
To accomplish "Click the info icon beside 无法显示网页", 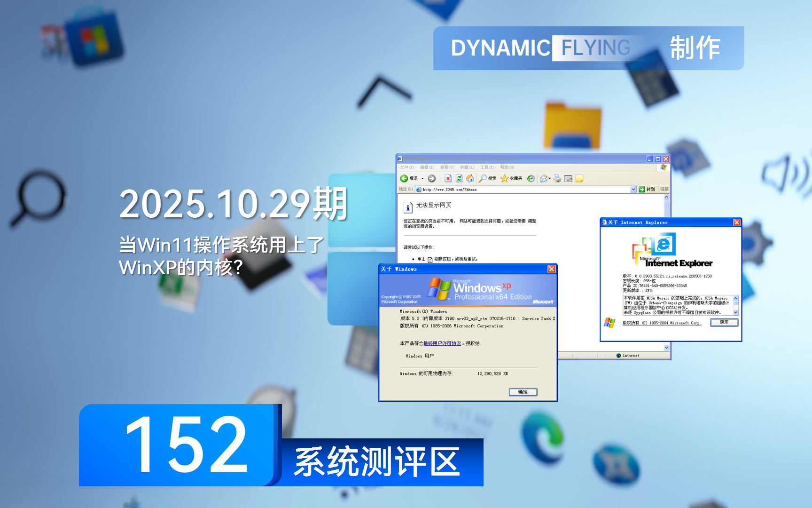I will (x=408, y=207).
